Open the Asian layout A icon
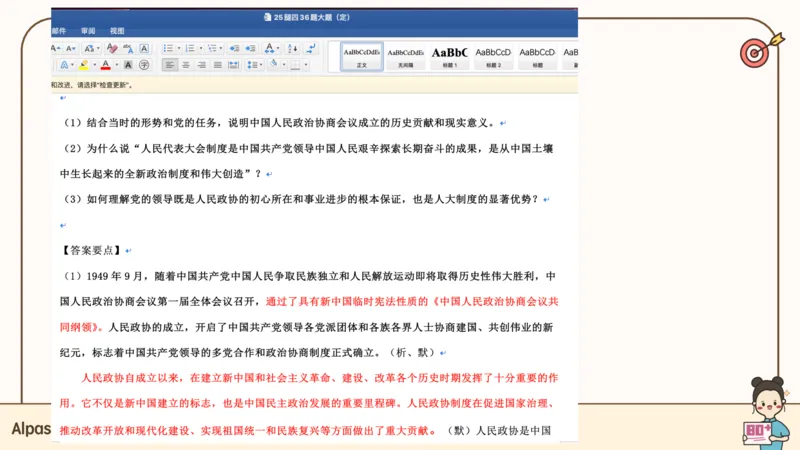This screenshot has width=800, height=450. (269, 48)
